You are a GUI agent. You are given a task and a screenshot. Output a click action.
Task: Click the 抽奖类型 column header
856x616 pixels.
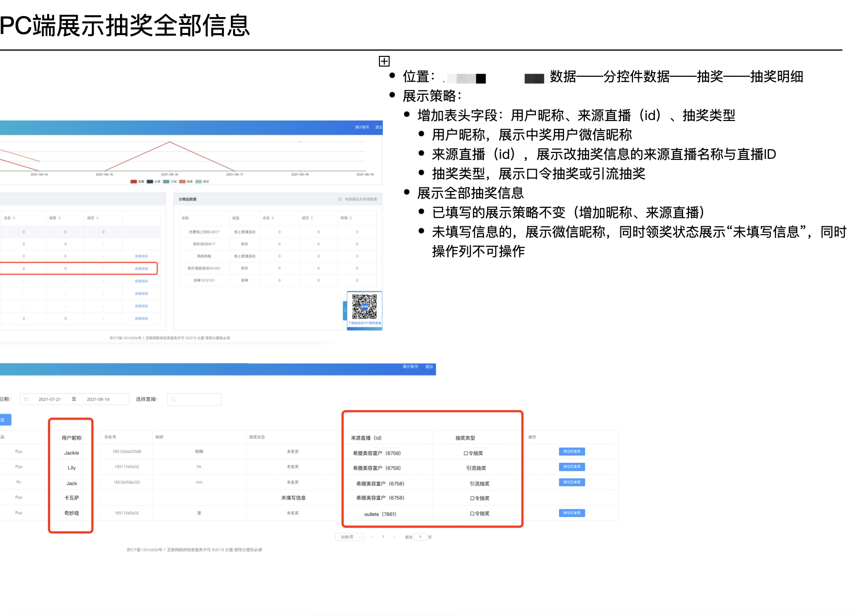click(x=465, y=438)
